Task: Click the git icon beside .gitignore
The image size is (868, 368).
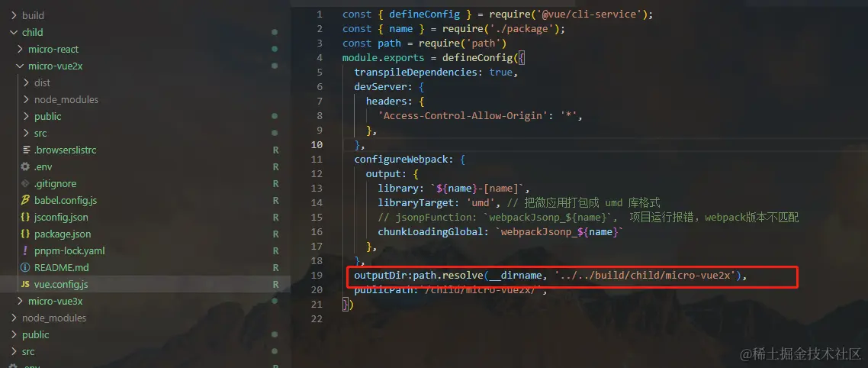Action: [x=25, y=183]
